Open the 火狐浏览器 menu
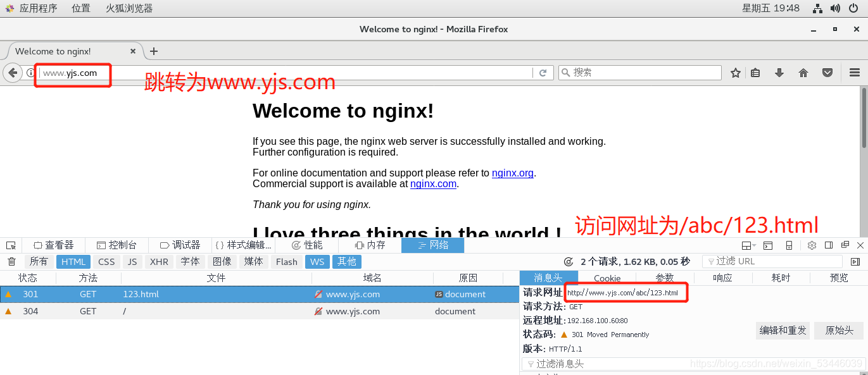 129,8
